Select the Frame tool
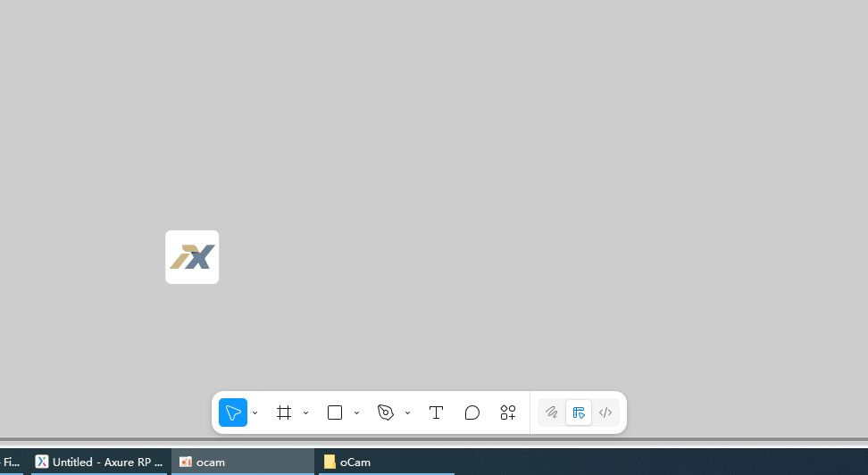868x475 pixels. click(284, 412)
